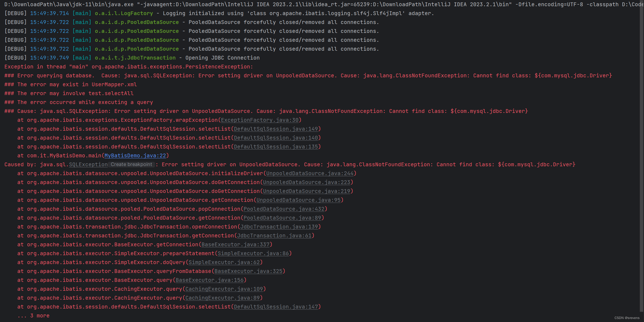This screenshot has height=322, width=644.
Task: Open BaseExecutor.java:337 link
Action: [236, 244]
